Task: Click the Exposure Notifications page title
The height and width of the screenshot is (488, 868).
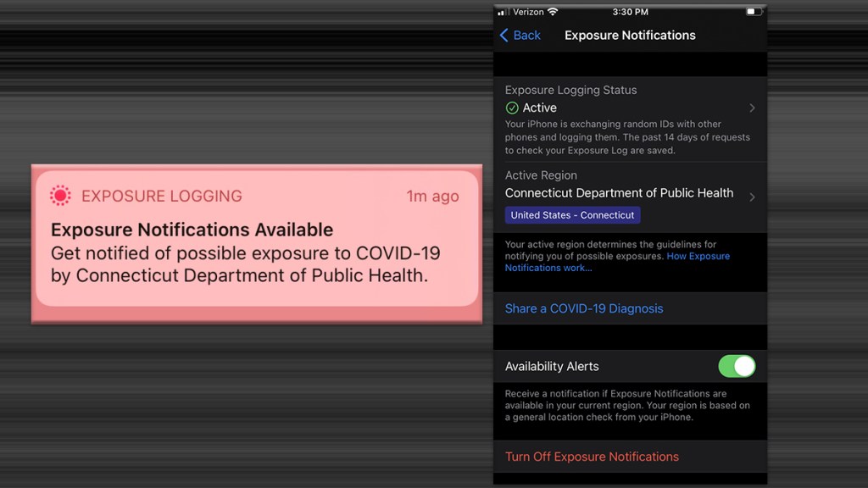Action: pos(630,36)
